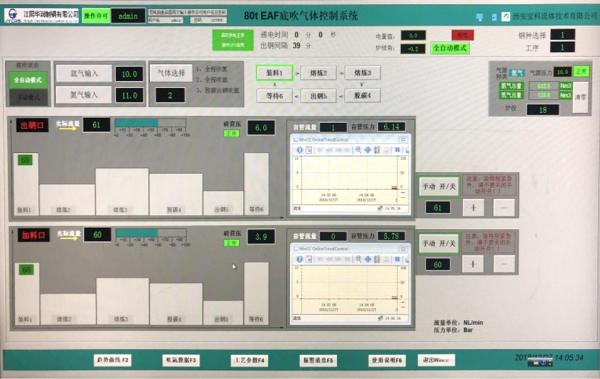Screen dimensions: 600x379
Task: Open help icon in bottom trend window
Action: point(300,259)
